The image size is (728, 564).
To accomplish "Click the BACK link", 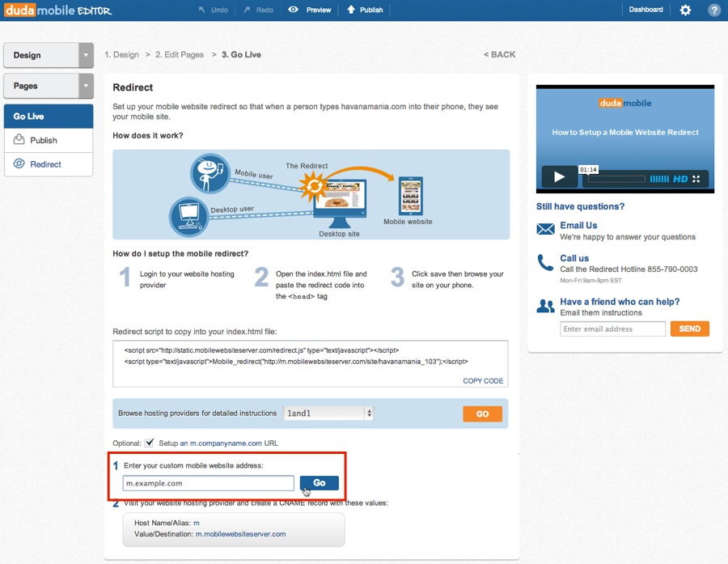I will 499,54.
